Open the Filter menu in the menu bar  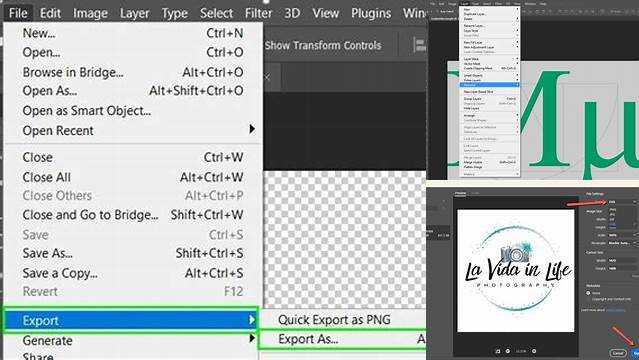258,13
